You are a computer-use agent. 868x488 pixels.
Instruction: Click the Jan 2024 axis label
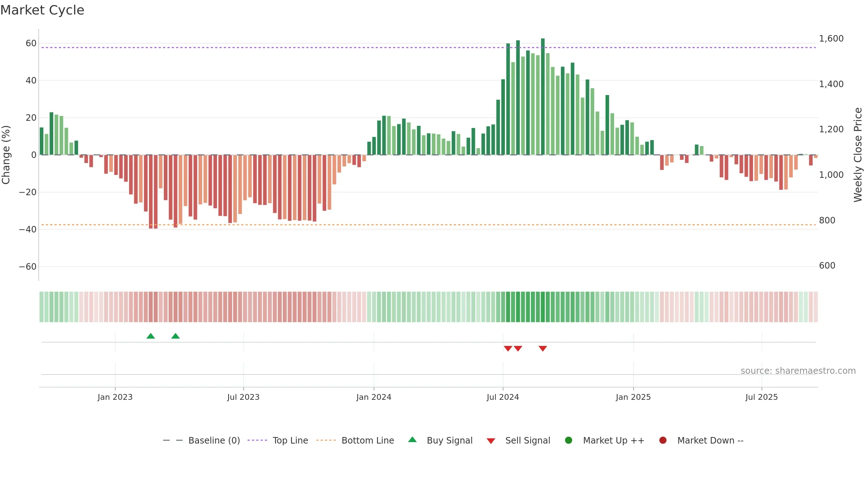(374, 397)
